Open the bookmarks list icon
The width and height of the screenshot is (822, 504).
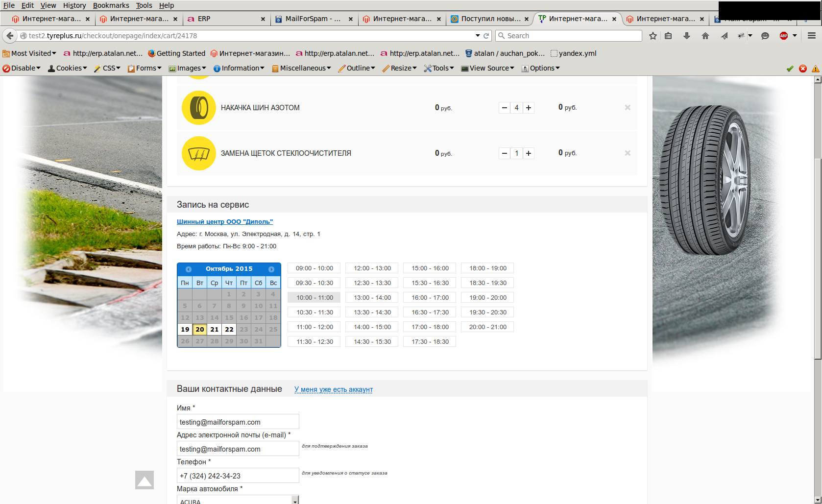[x=668, y=36]
